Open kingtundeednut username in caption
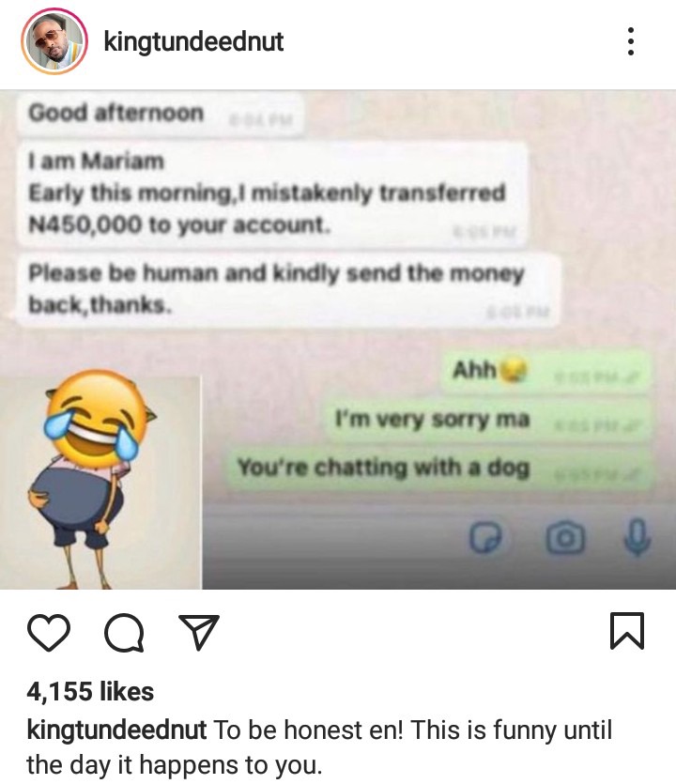 coord(116,730)
